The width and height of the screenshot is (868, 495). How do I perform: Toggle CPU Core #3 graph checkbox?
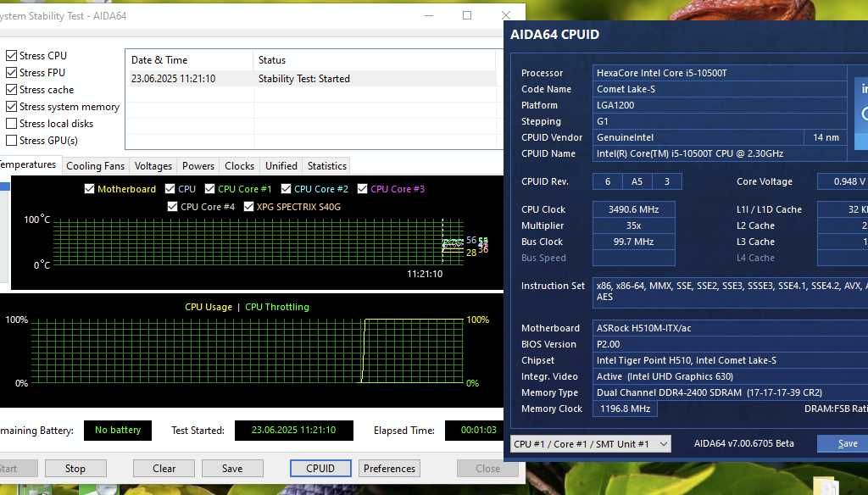(x=362, y=189)
